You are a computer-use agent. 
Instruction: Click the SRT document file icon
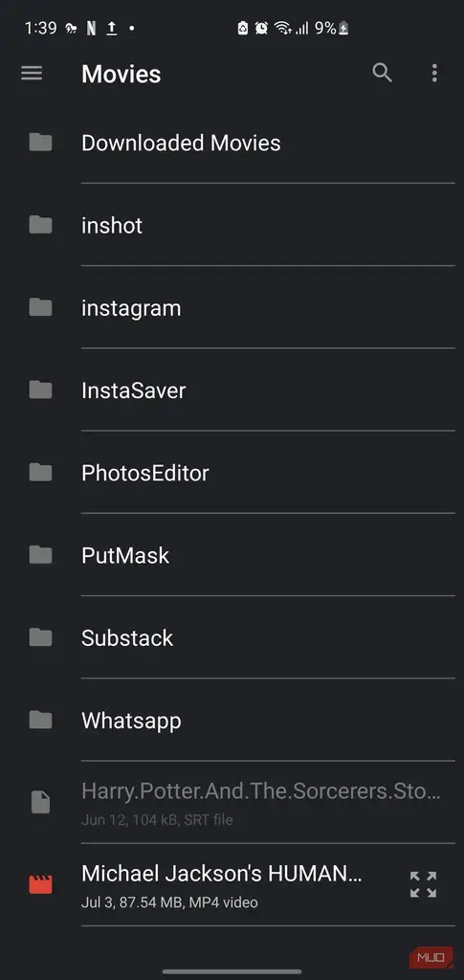tap(40, 802)
